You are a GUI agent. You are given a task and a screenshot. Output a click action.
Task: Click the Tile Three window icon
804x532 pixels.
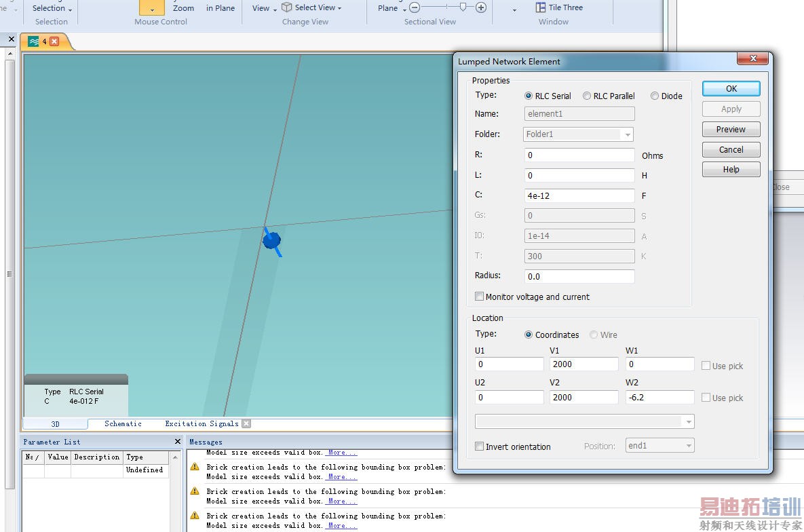pyautogui.click(x=541, y=7)
